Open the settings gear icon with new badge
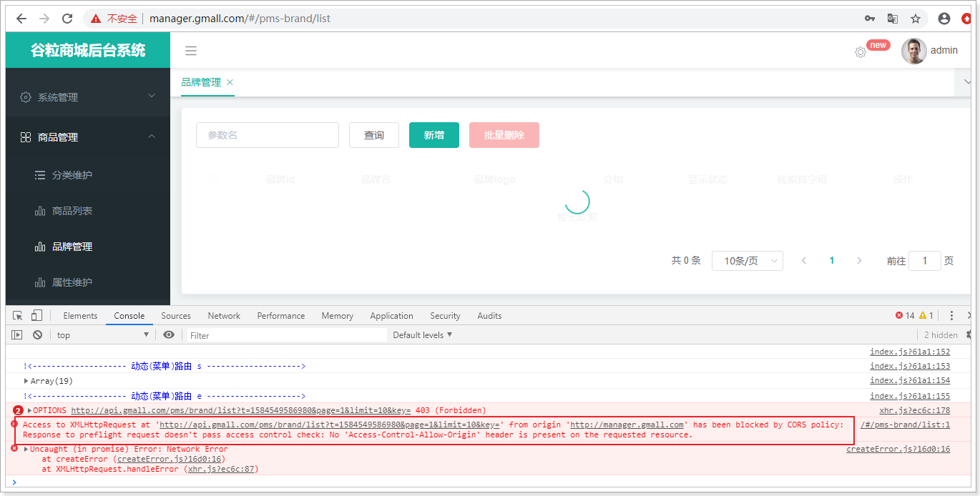 pyautogui.click(x=861, y=52)
